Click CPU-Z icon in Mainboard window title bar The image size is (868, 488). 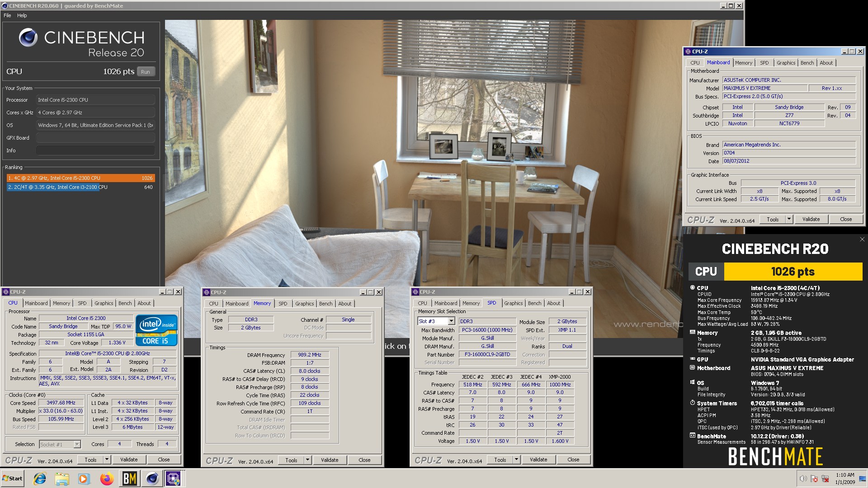pos(688,52)
